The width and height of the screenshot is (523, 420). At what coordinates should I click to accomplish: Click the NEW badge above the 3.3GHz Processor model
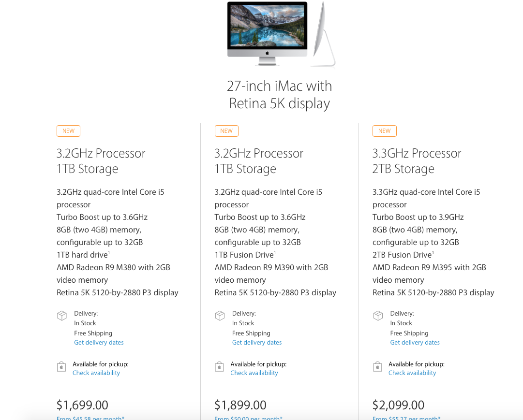pos(384,131)
